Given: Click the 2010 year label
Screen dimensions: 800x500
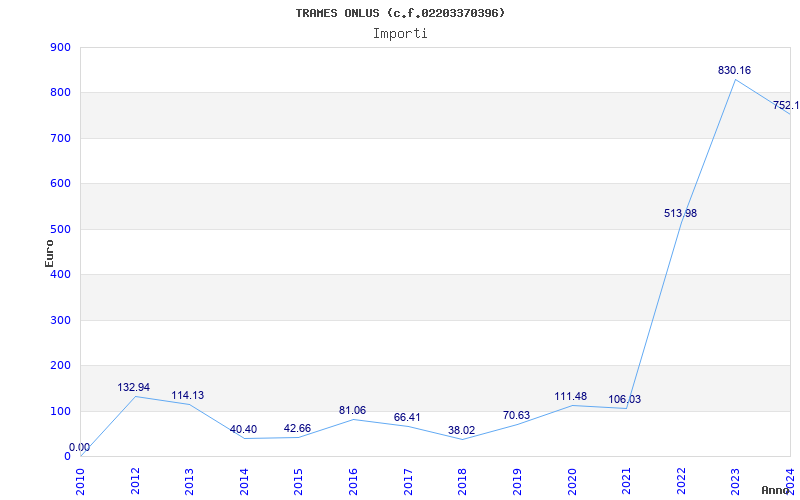Looking at the screenshot, I should pyautogui.click(x=81, y=481).
